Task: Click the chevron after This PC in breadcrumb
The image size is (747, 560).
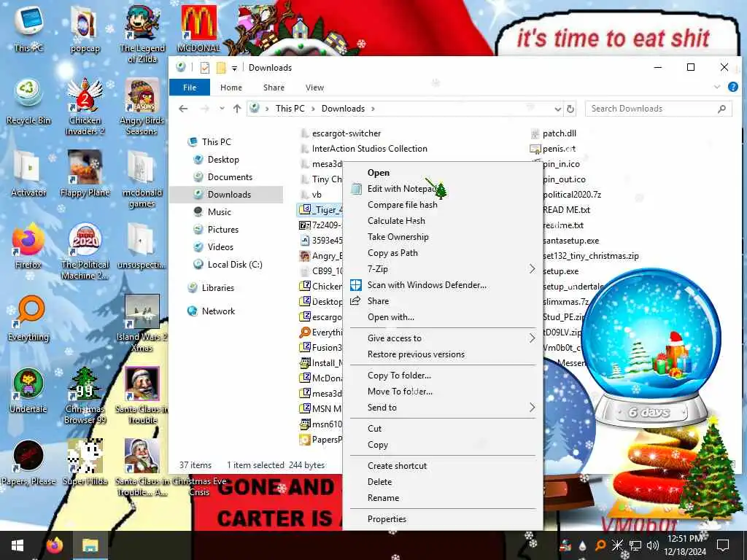Action: coord(313,109)
